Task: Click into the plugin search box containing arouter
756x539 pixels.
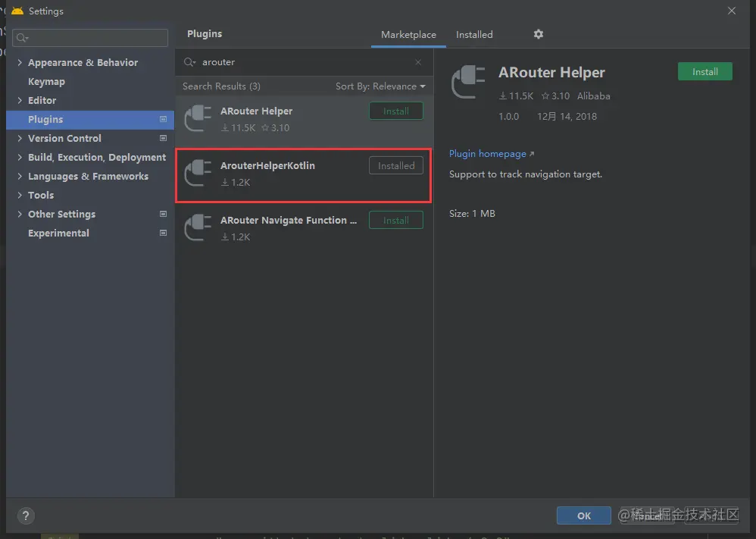Action: point(304,62)
